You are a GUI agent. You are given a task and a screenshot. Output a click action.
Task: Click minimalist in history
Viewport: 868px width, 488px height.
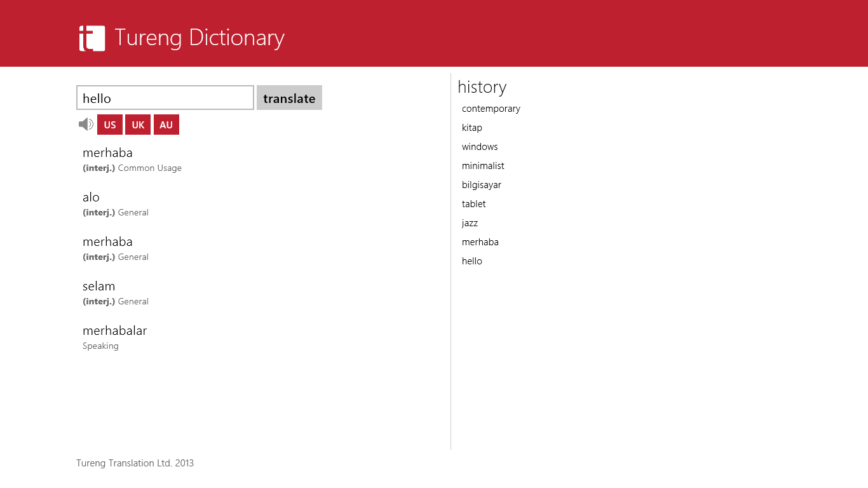[x=483, y=166]
